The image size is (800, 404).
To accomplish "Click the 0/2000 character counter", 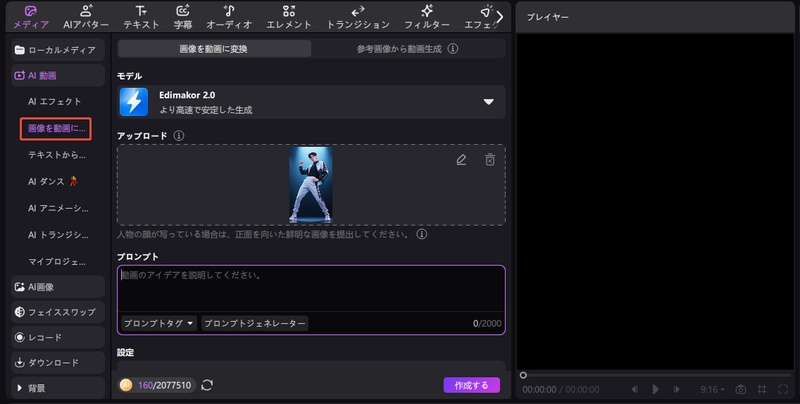I will pyautogui.click(x=487, y=323).
